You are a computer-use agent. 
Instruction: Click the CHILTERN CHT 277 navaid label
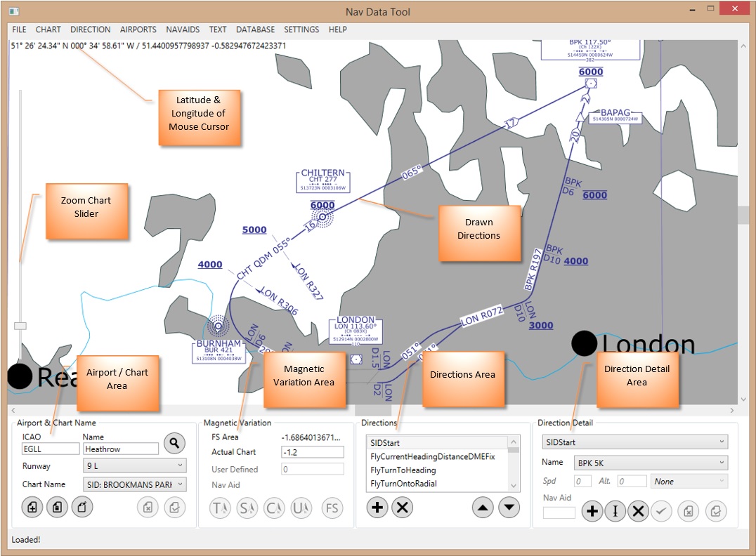[x=323, y=180]
